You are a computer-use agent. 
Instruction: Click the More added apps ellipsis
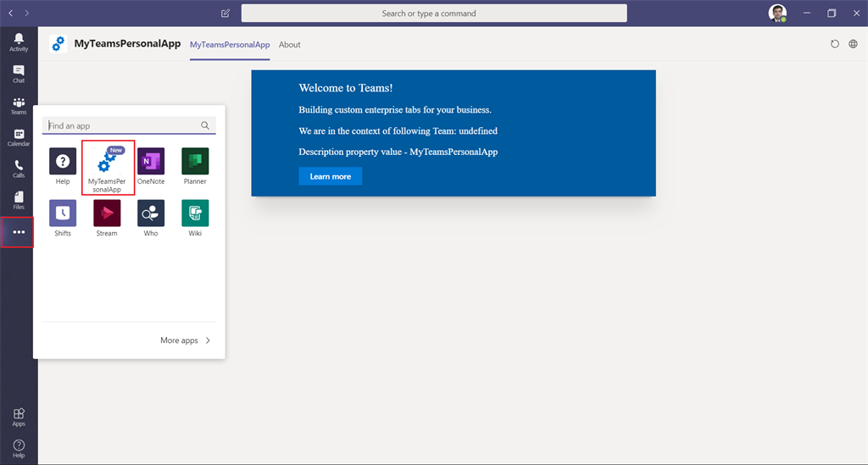19,232
